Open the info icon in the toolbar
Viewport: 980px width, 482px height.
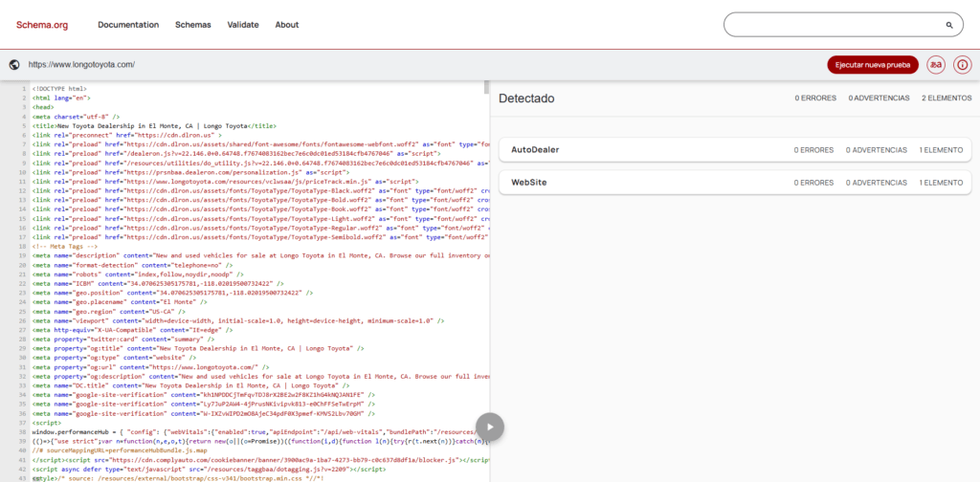962,65
